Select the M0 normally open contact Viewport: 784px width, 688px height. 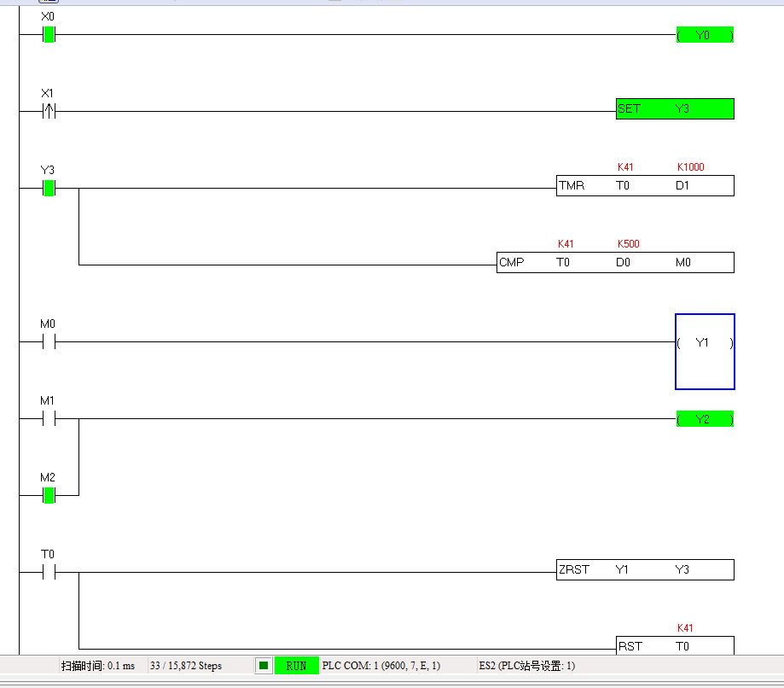pos(49,342)
